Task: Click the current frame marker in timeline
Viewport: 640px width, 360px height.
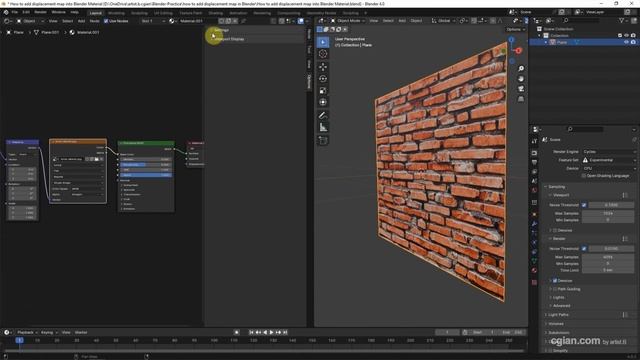Action: tap(19, 340)
